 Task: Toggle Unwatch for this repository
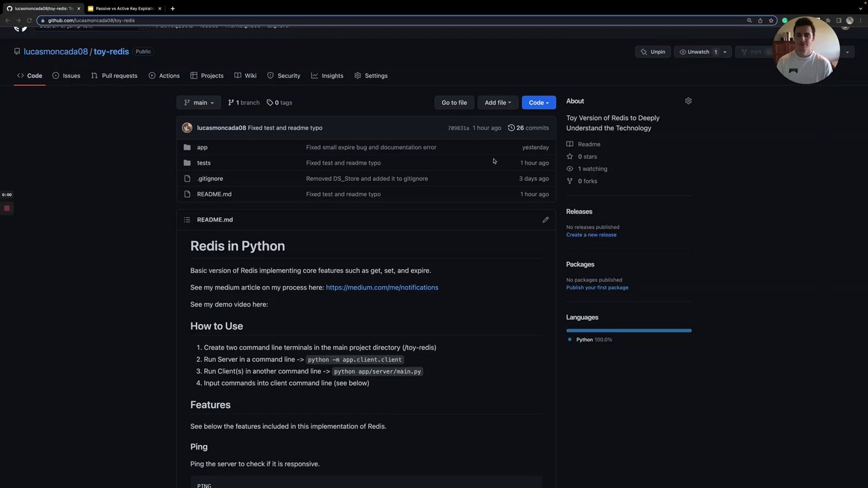click(x=698, y=52)
